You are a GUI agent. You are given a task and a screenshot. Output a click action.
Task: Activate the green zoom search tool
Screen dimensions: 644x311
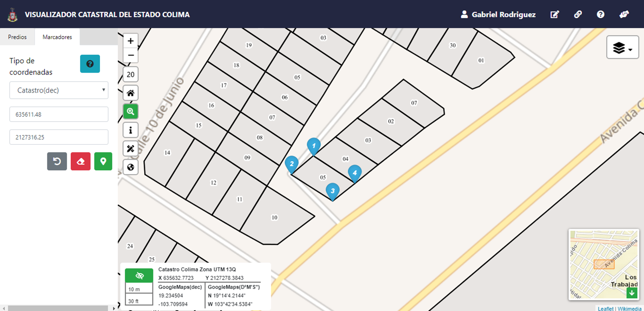point(131,112)
